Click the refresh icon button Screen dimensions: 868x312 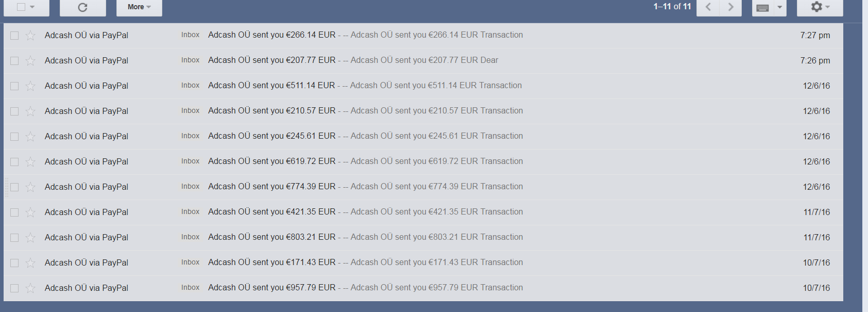click(82, 7)
